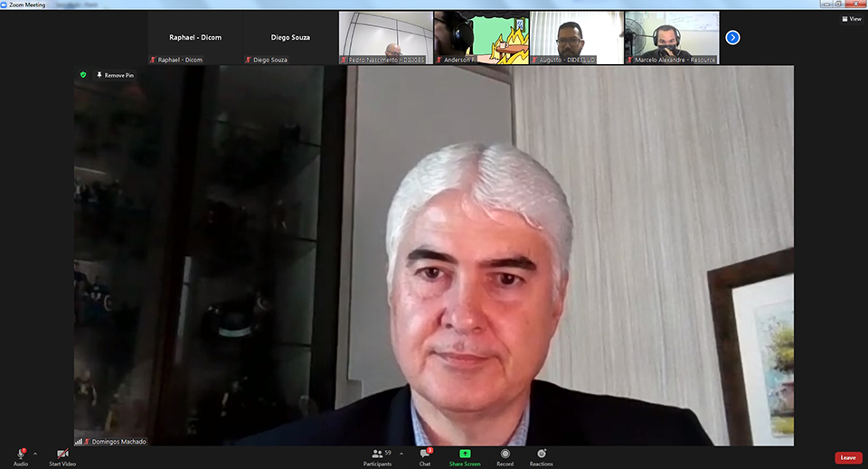Expand audio options caret beside Audio
This screenshot has height=469, width=868.
point(35,454)
